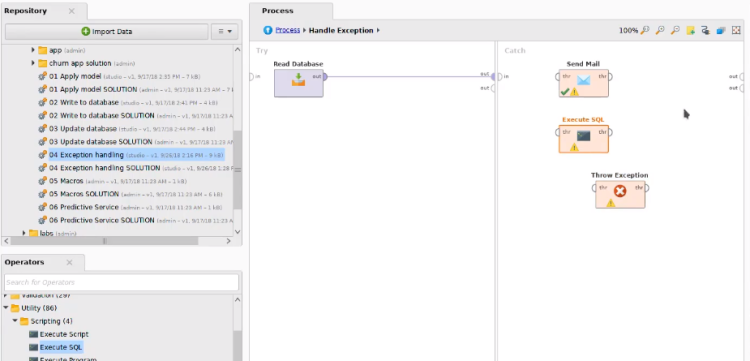Select the Send Mail operator

coord(584,83)
